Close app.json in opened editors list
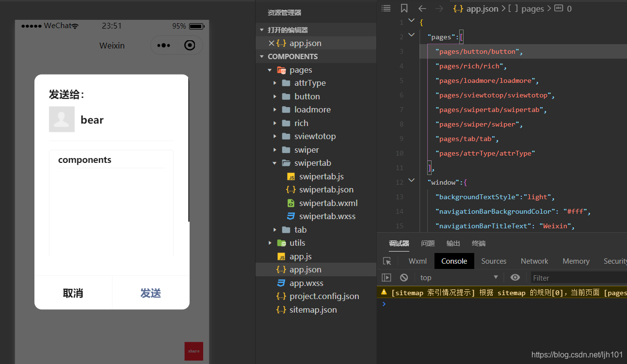Viewport: 627px width, 364px height. 271,43
